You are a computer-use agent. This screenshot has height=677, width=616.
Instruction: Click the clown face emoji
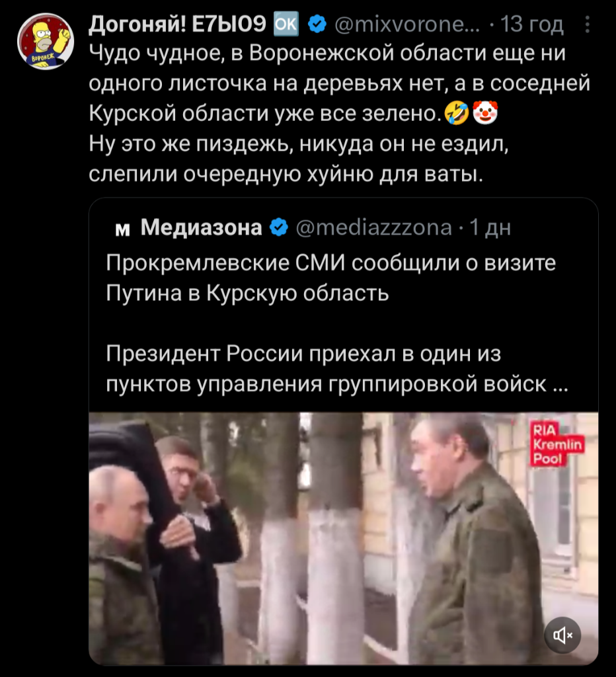485,113
